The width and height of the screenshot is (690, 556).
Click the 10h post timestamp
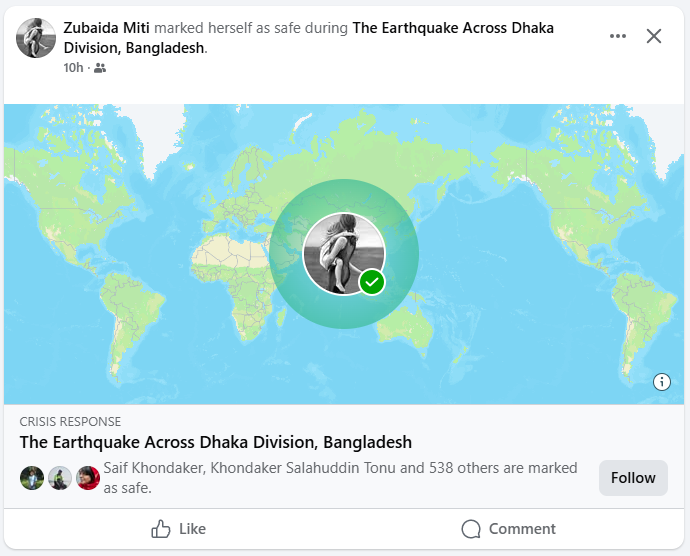click(73, 68)
